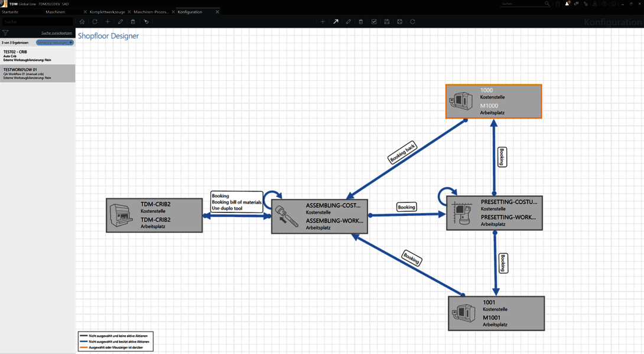
Task: Click the Booking label between ASSEMBLING and PRESETTING
Action: (406, 207)
